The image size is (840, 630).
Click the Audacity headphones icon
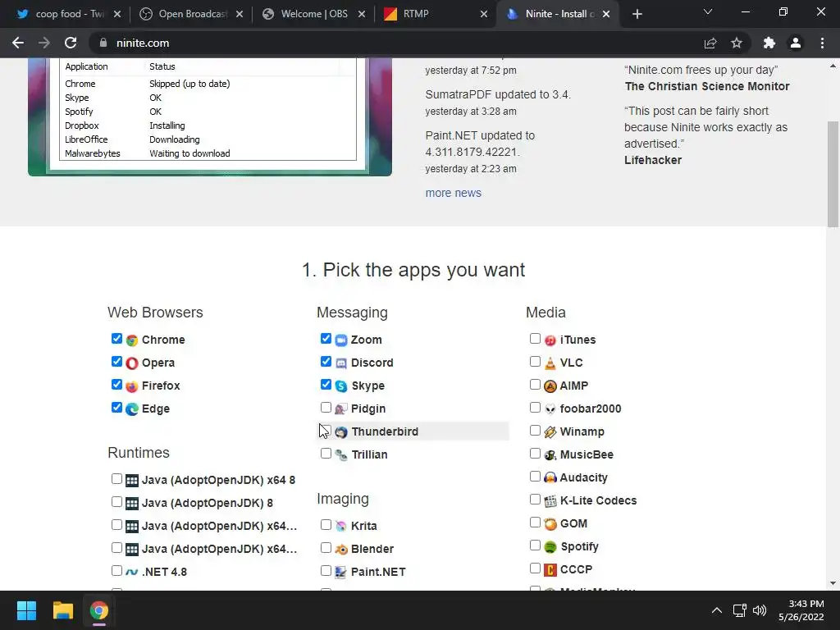pos(550,478)
